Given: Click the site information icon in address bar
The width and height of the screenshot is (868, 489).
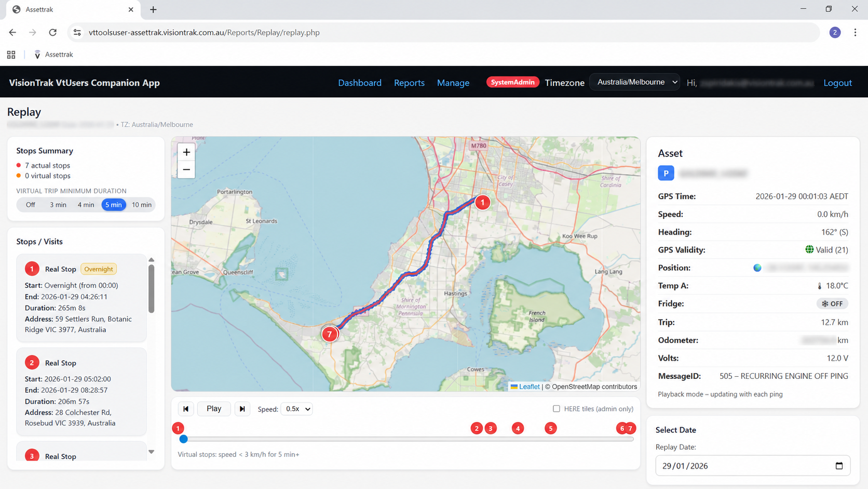Looking at the screenshot, I should (x=77, y=32).
